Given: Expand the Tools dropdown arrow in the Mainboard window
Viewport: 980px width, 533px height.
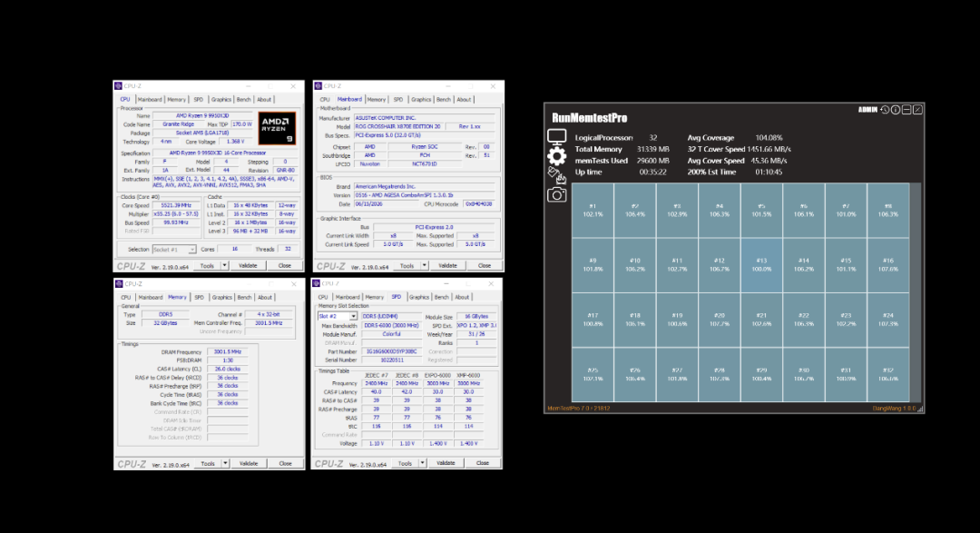Looking at the screenshot, I should tap(425, 266).
